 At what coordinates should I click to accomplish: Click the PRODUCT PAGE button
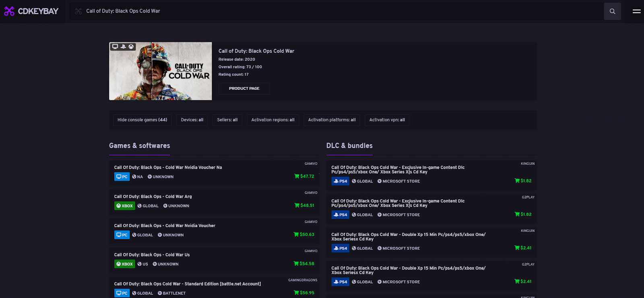point(244,89)
